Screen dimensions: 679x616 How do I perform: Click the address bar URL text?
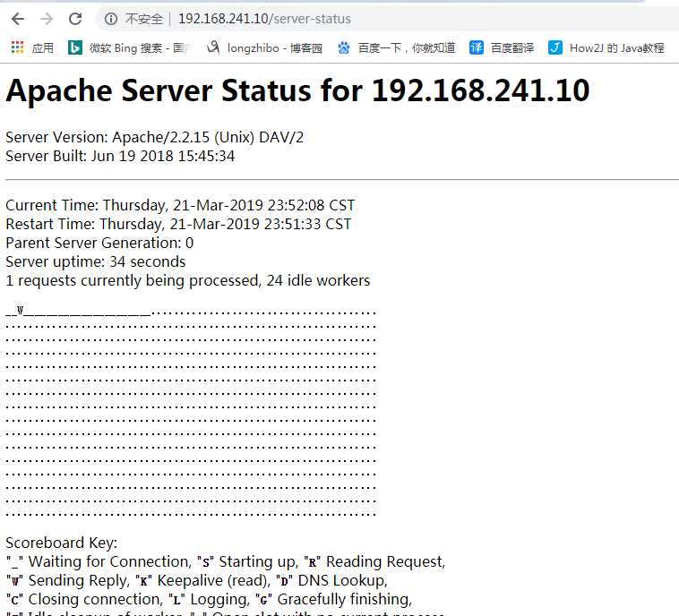[264, 19]
